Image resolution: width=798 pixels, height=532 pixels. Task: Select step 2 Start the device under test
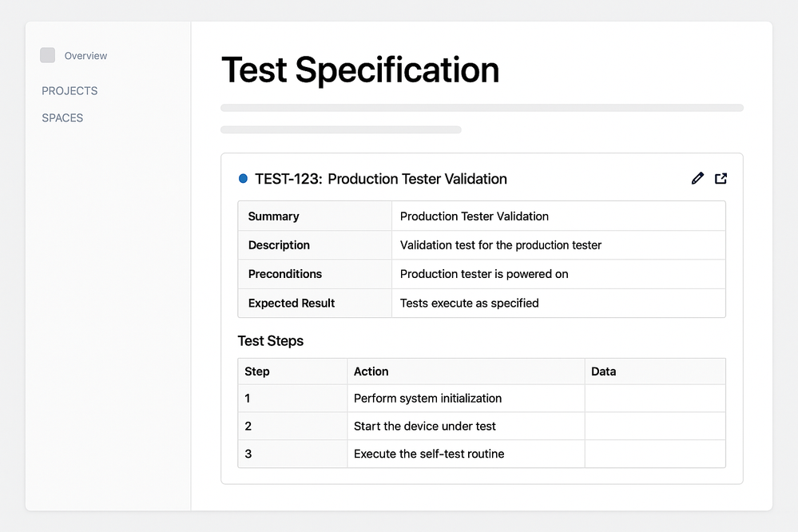424,427
